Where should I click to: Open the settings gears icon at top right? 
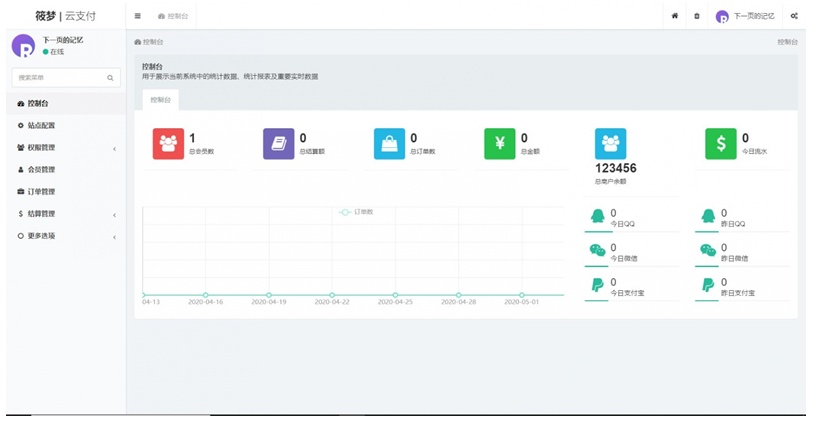(794, 16)
